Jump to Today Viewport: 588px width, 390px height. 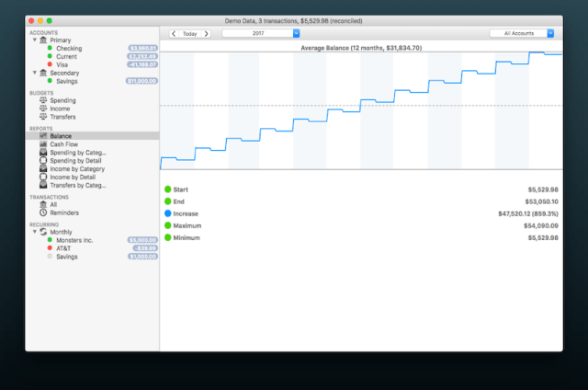(190, 34)
